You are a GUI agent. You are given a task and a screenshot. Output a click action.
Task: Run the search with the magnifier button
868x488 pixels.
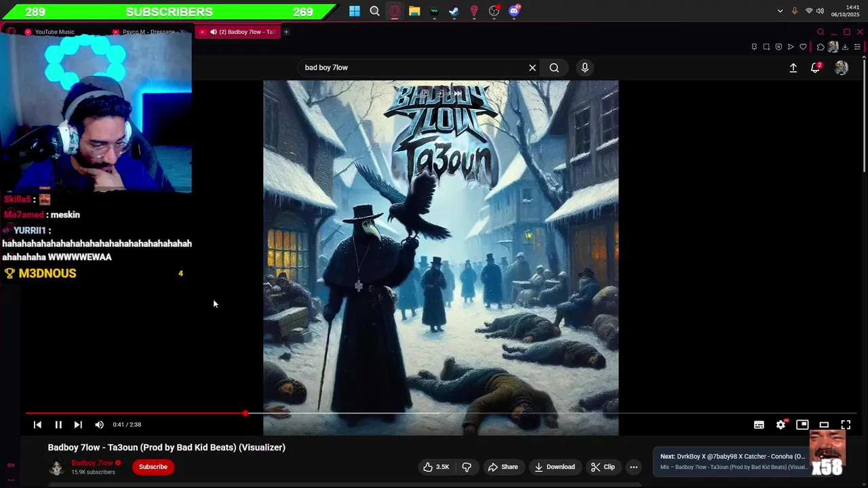pos(554,68)
